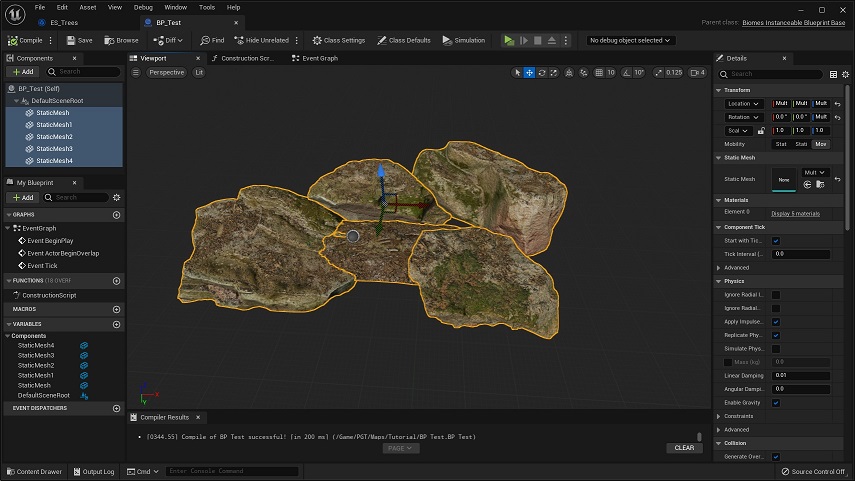
Task: Click the CLEAR button in Compiler Results
Action: [x=684, y=448]
